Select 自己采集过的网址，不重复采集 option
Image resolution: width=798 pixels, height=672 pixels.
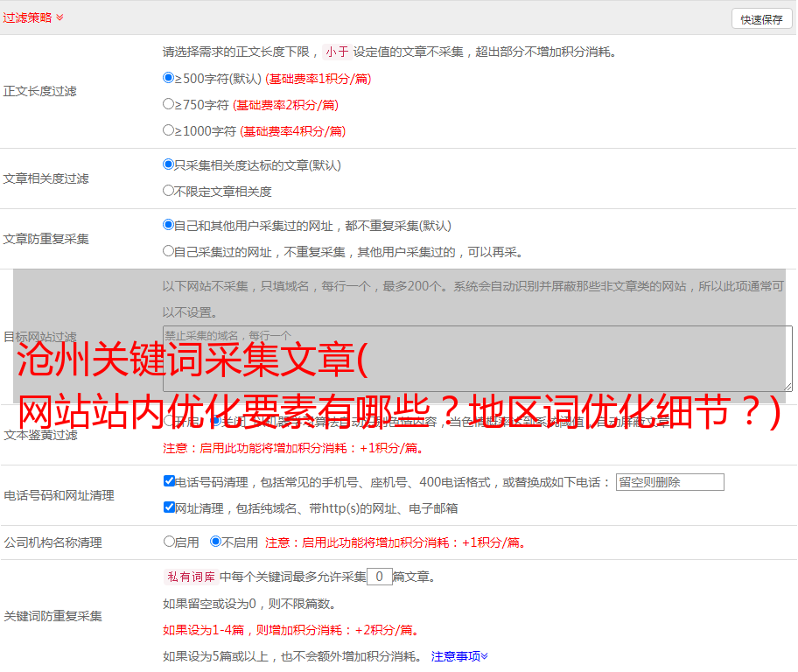pyautogui.click(x=168, y=251)
